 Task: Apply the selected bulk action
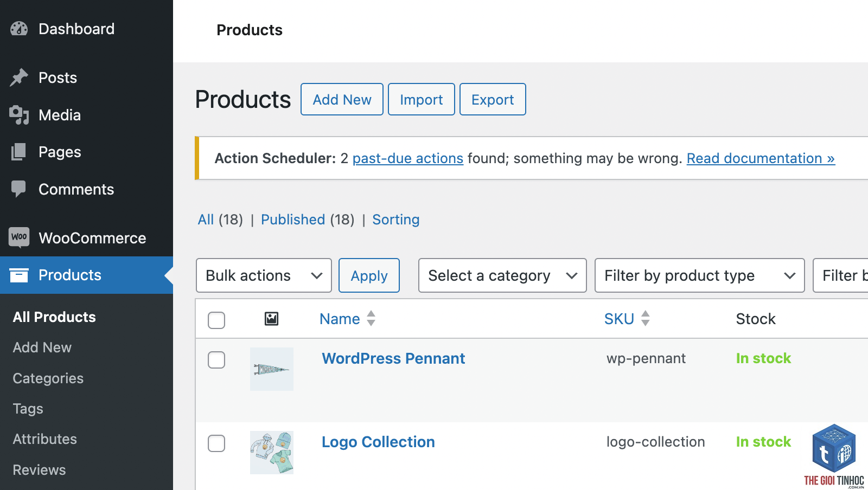369,275
